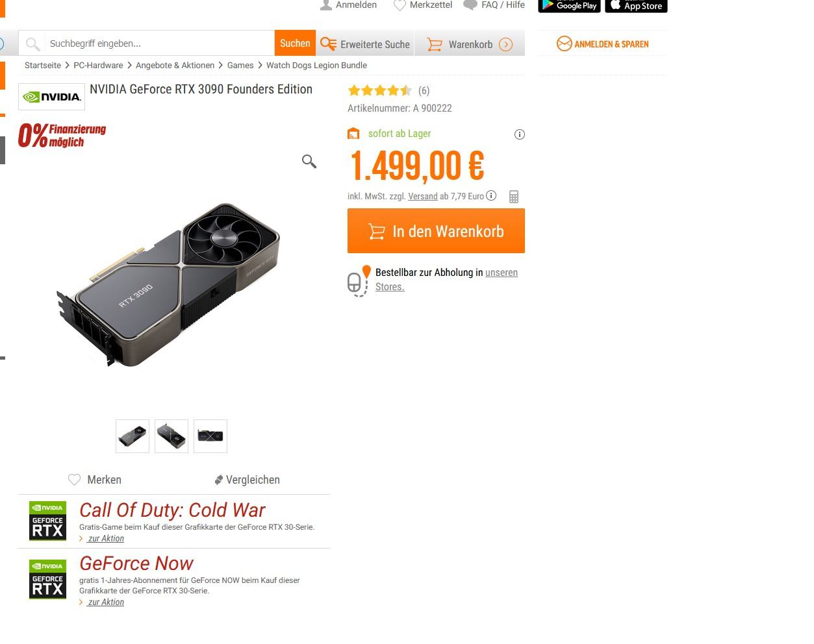This screenshot has width=814, height=644.
Task: Click the info icon after '7,79 Euro'
Action: (491, 195)
